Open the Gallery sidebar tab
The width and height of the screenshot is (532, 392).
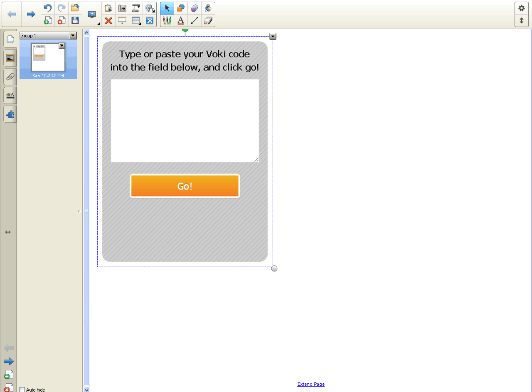[9, 58]
